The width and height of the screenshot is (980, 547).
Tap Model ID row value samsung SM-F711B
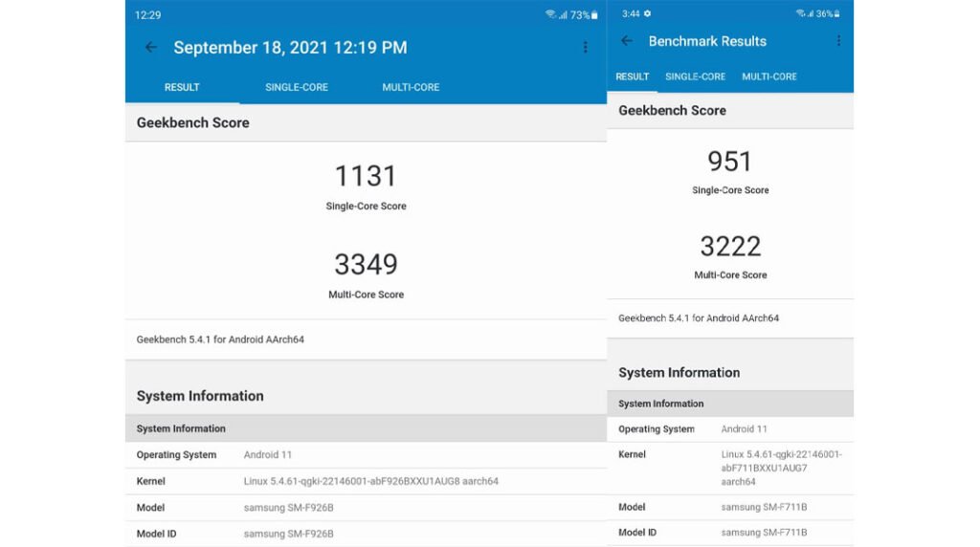click(764, 533)
